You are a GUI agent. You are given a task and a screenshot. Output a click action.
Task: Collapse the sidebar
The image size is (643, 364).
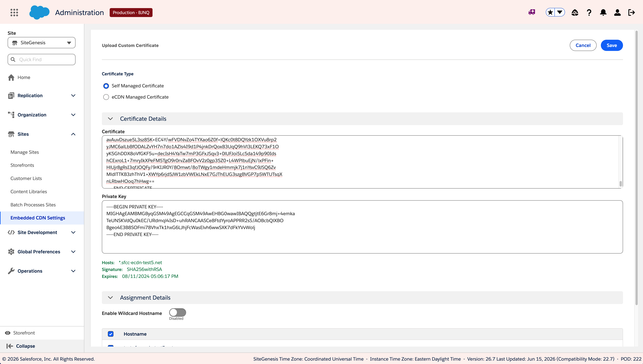[x=26, y=346]
